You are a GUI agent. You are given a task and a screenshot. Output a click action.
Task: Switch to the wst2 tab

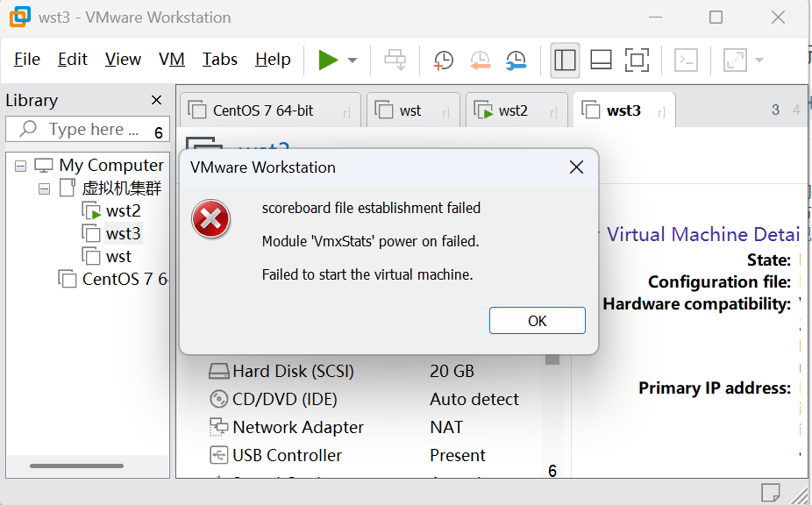516,110
